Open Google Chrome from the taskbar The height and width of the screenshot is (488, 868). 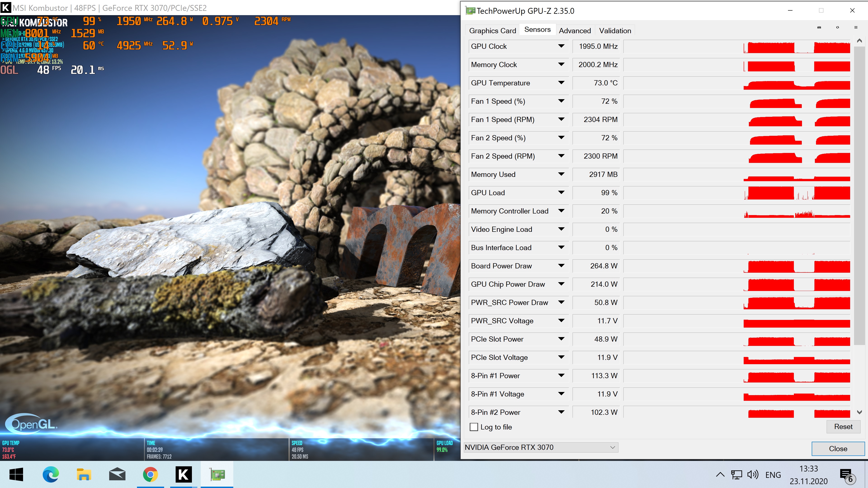[x=150, y=474]
